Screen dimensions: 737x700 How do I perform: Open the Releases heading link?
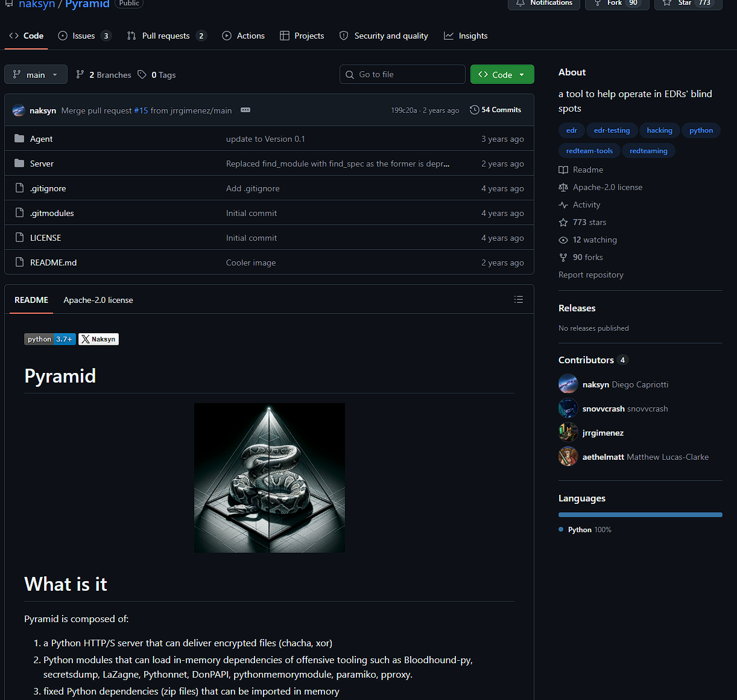(x=577, y=308)
